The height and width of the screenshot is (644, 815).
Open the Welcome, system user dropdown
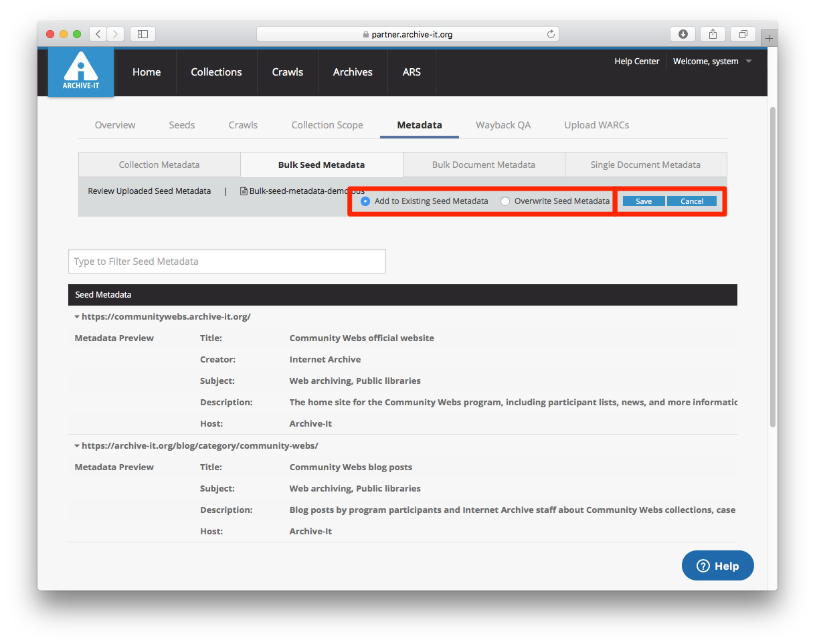712,62
